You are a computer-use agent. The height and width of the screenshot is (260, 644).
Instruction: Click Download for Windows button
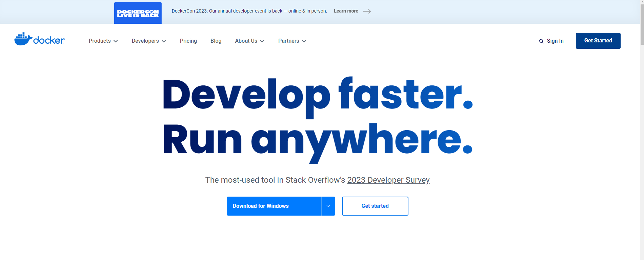point(274,206)
